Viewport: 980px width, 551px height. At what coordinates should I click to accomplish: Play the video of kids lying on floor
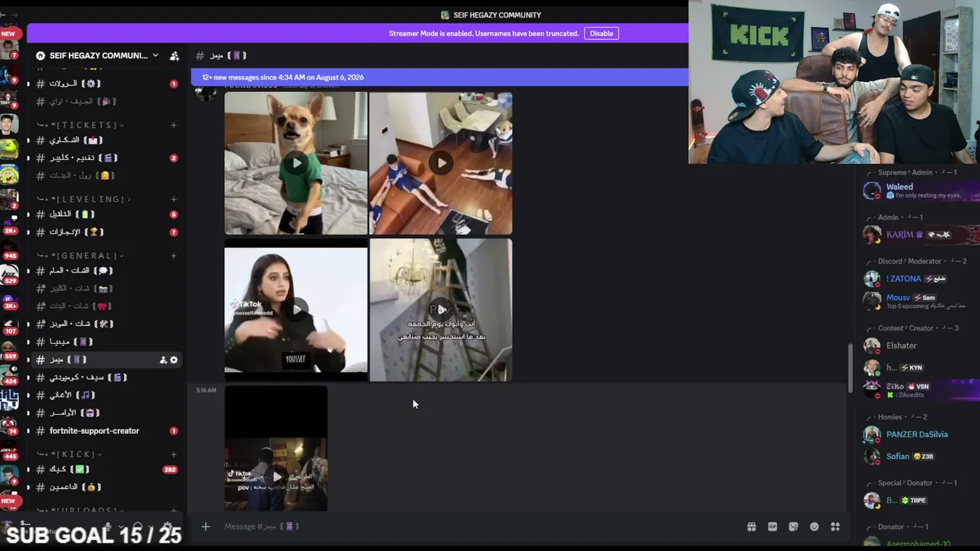coord(441,163)
